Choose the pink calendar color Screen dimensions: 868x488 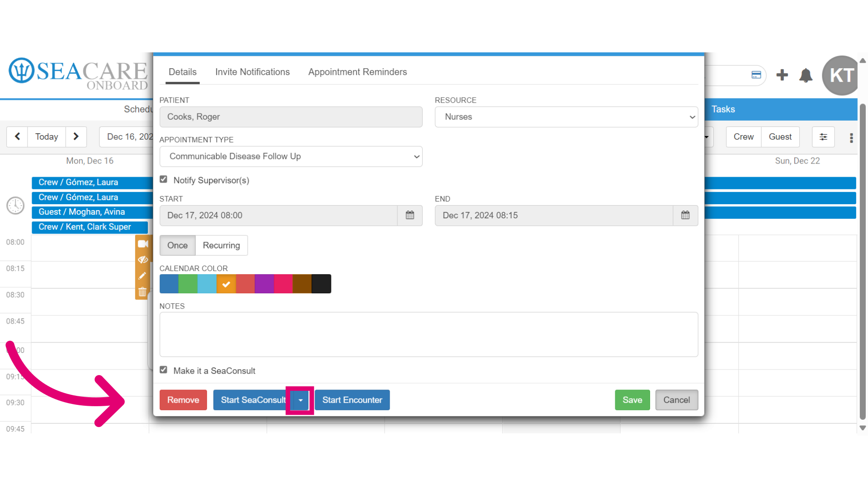[283, 284]
